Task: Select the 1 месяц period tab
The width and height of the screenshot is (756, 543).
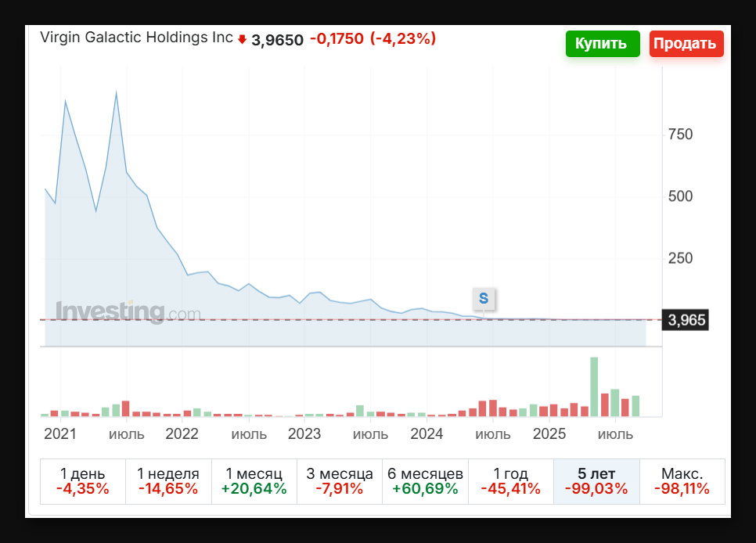Action: pos(254,481)
